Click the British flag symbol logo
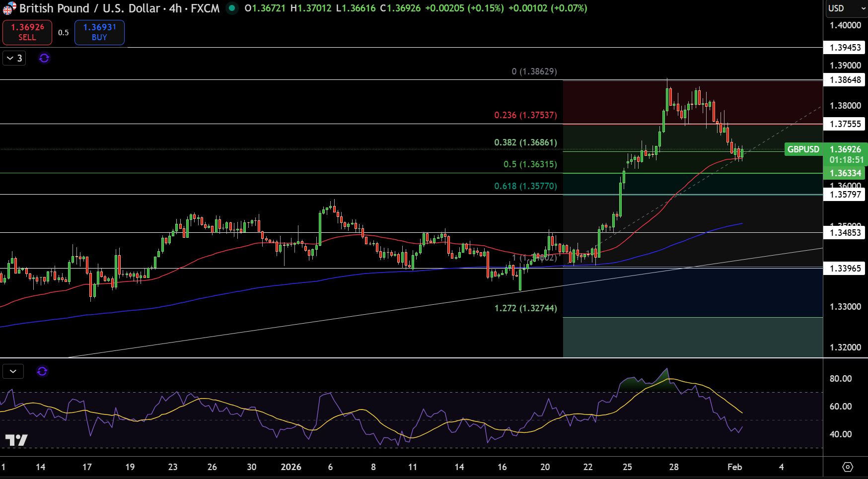The height and width of the screenshot is (479, 868). point(8,8)
